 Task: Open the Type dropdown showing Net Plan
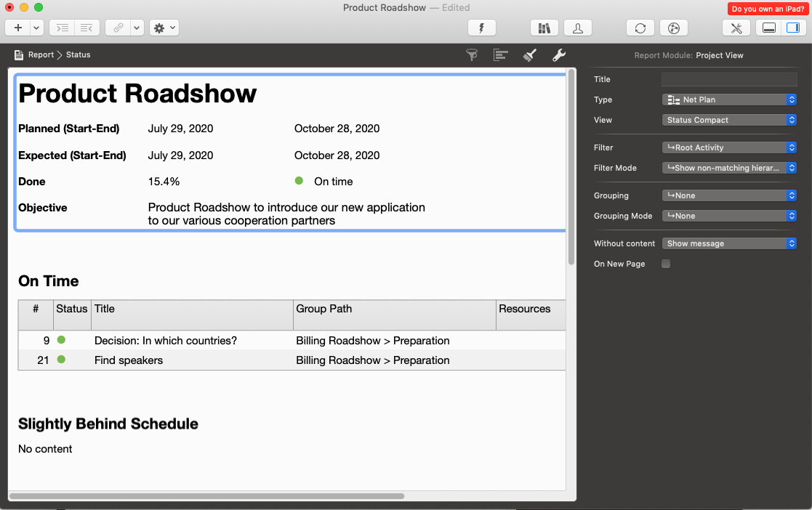tap(729, 100)
